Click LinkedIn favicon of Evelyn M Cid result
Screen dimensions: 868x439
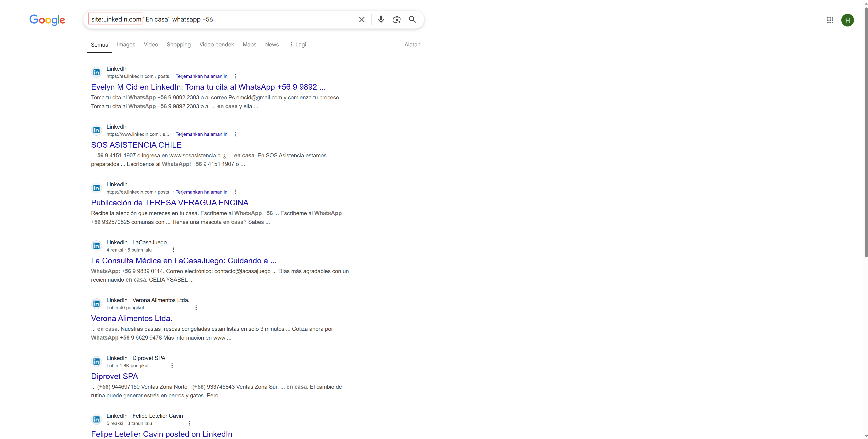[96, 72]
